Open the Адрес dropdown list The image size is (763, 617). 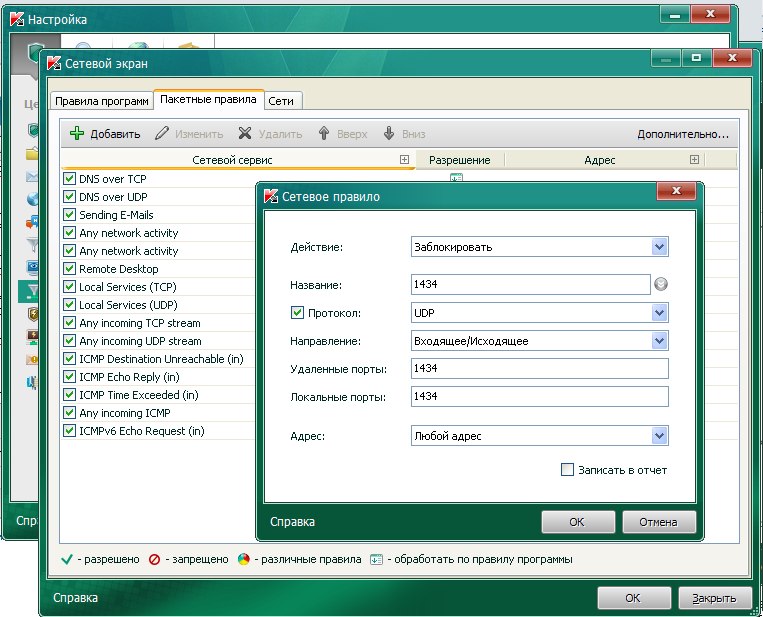click(x=658, y=436)
